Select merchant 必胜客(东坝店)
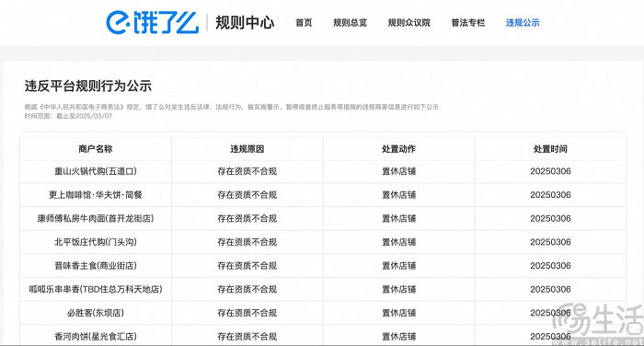 tap(96, 313)
